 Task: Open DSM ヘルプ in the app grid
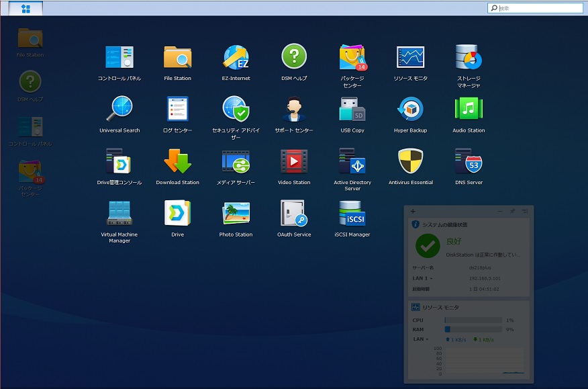click(294, 56)
